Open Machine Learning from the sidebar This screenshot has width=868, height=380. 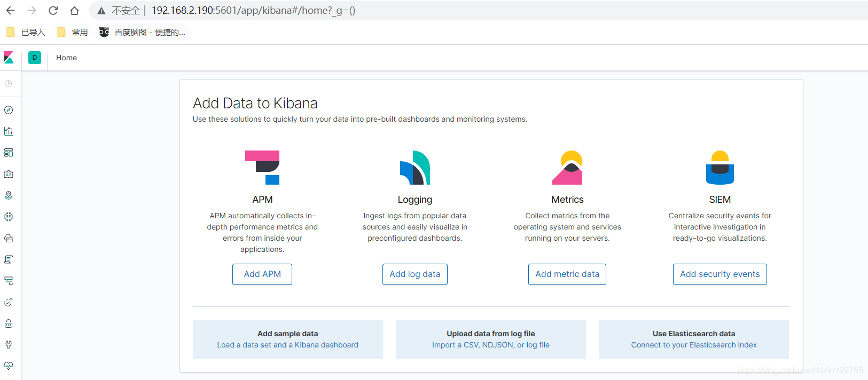coord(9,217)
